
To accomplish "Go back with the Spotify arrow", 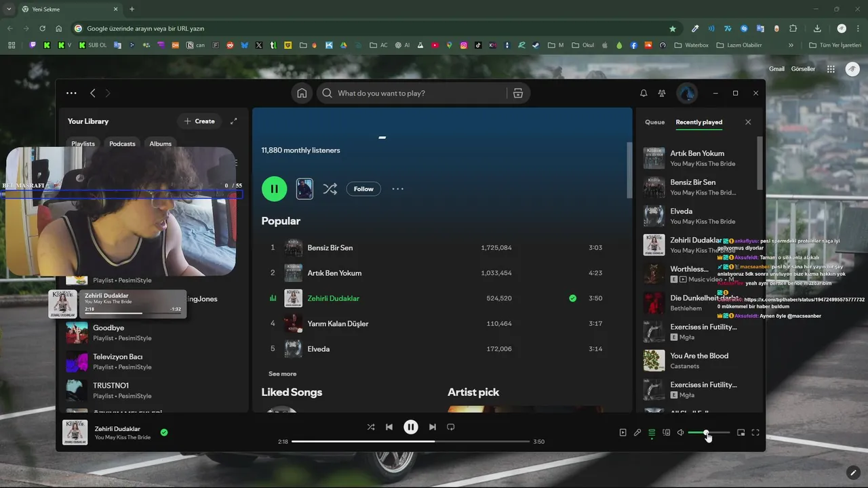I will [93, 94].
